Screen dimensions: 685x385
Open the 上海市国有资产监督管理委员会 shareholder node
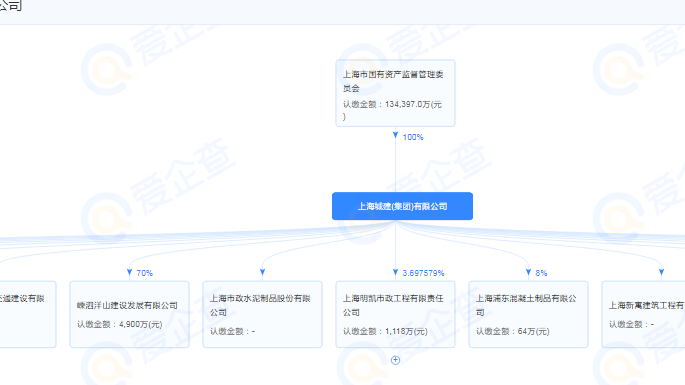tap(395, 93)
